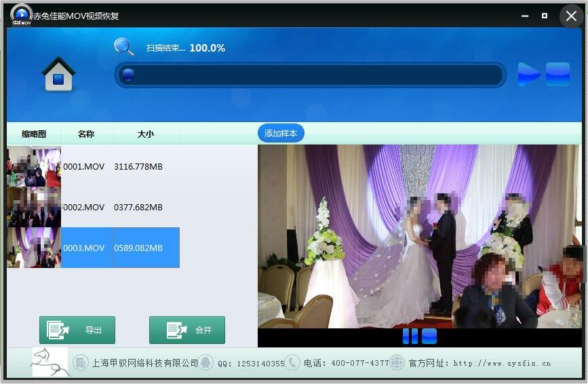The image size is (588, 384).
Task: Click the telephone icon in footer
Action: pos(292,362)
